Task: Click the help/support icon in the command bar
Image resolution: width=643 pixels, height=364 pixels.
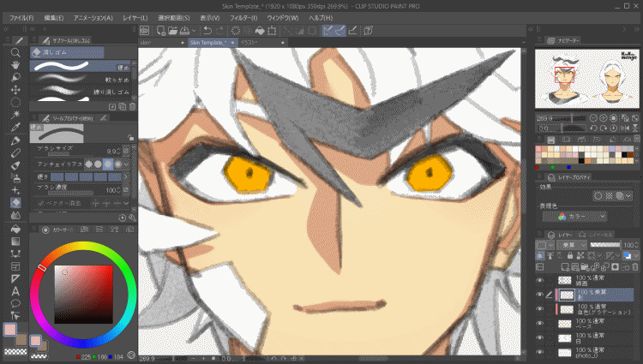Action: (x=369, y=31)
